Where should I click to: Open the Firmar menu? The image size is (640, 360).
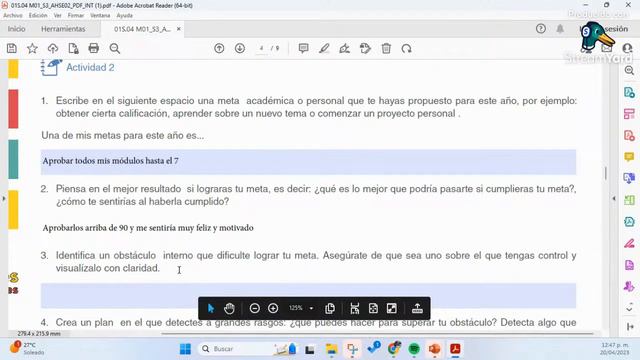(x=76, y=16)
